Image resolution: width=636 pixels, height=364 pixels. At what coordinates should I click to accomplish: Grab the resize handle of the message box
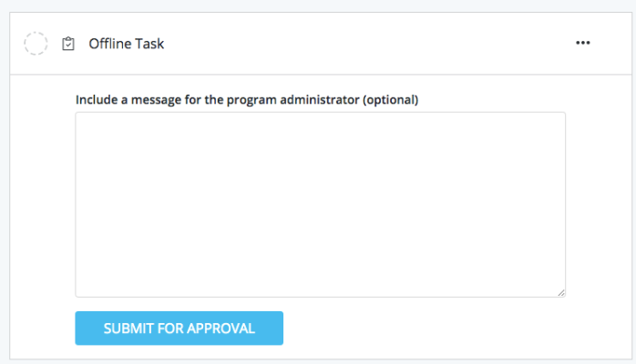(x=560, y=292)
